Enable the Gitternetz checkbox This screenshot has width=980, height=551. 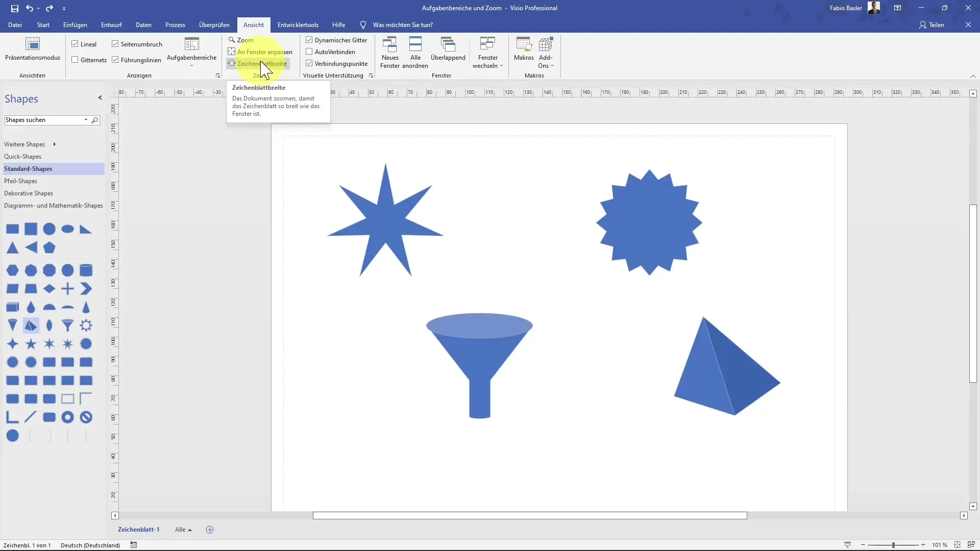point(75,60)
